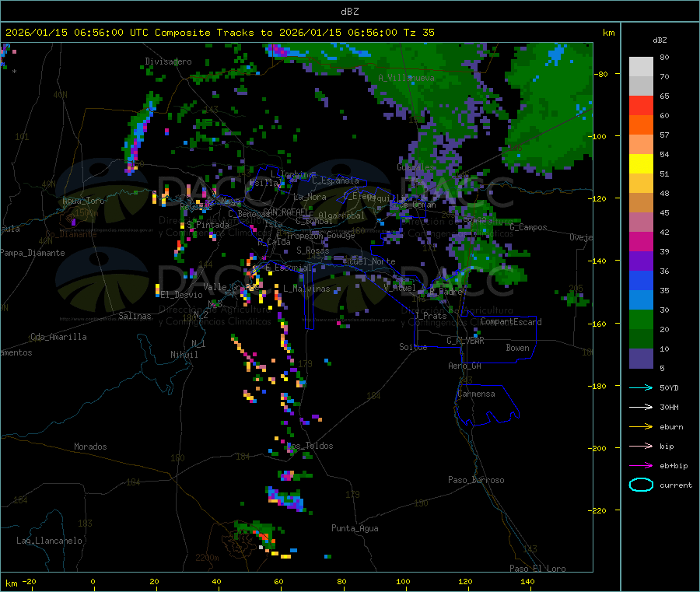The width and height of the screenshot is (700, 592).
Task: Click the magenta eb+bip arrow icon
Action: (641, 466)
